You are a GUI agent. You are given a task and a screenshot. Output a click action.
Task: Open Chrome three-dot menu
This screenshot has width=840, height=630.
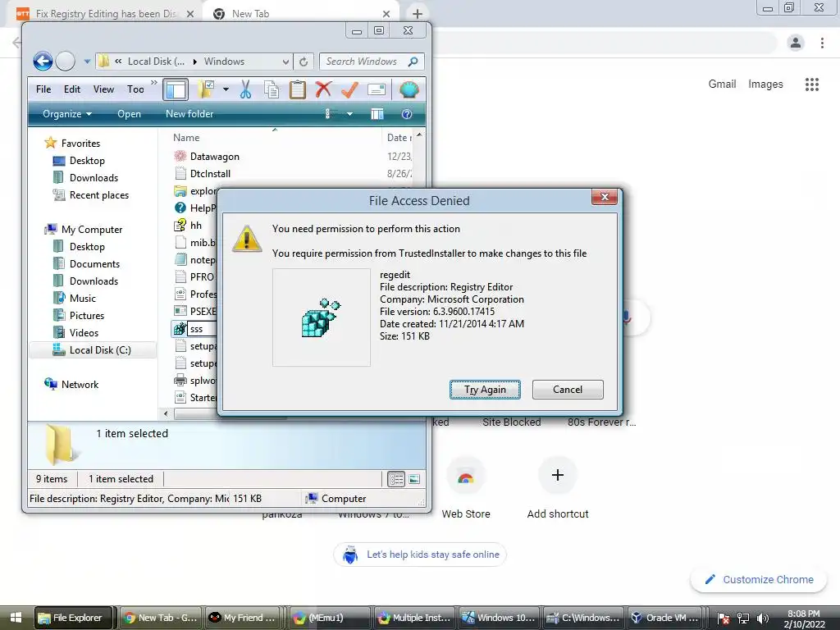(822, 43)
